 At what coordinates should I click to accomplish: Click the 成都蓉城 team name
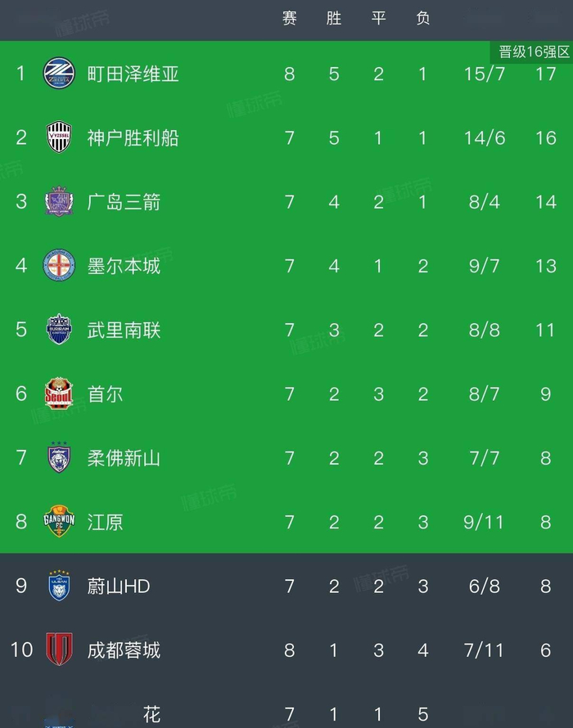[124, 650]
